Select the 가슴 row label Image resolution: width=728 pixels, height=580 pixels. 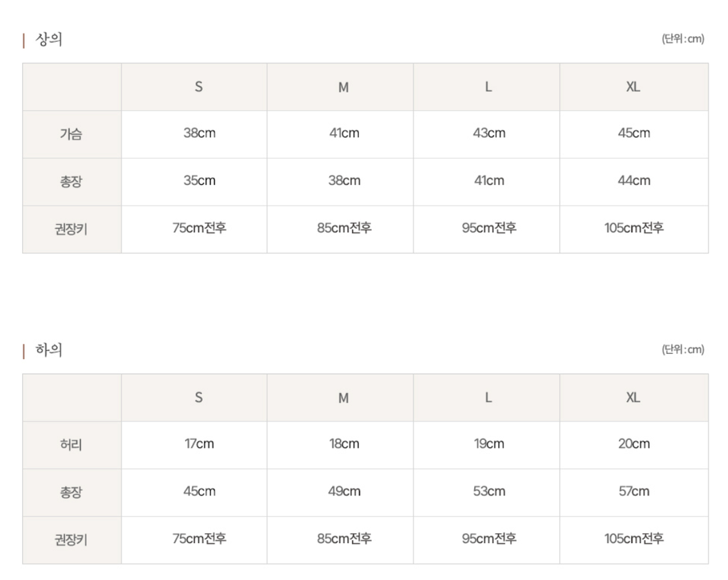pos(71,134)
